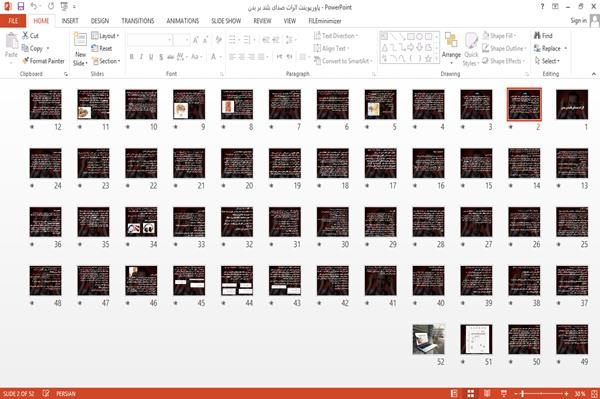The image size is (600, 399).
Task: Open the font name combo box
Action: (x=150, y=39)
